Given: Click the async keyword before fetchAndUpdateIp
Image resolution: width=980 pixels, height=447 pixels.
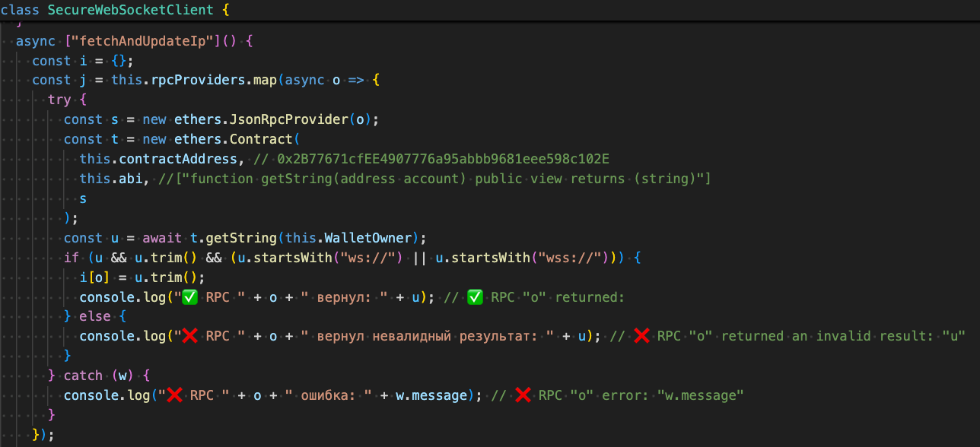Looking at the screenshot, I should coord(35,40).
